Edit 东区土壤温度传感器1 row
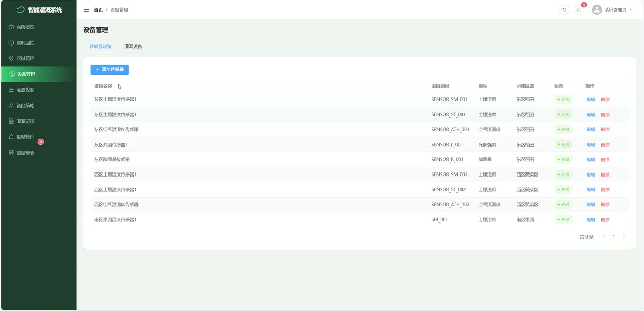Viewport: 644px width, 311px height. [x=591, y=115]
